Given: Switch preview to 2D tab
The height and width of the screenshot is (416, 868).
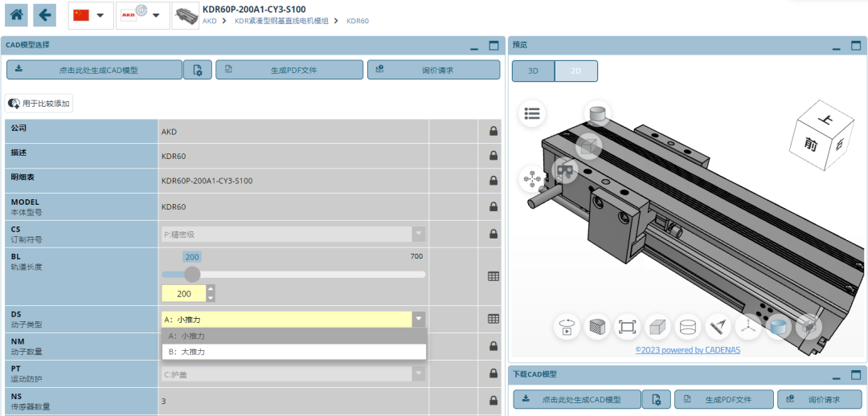Looking at the screenshot, I should [x=575, y=71].
